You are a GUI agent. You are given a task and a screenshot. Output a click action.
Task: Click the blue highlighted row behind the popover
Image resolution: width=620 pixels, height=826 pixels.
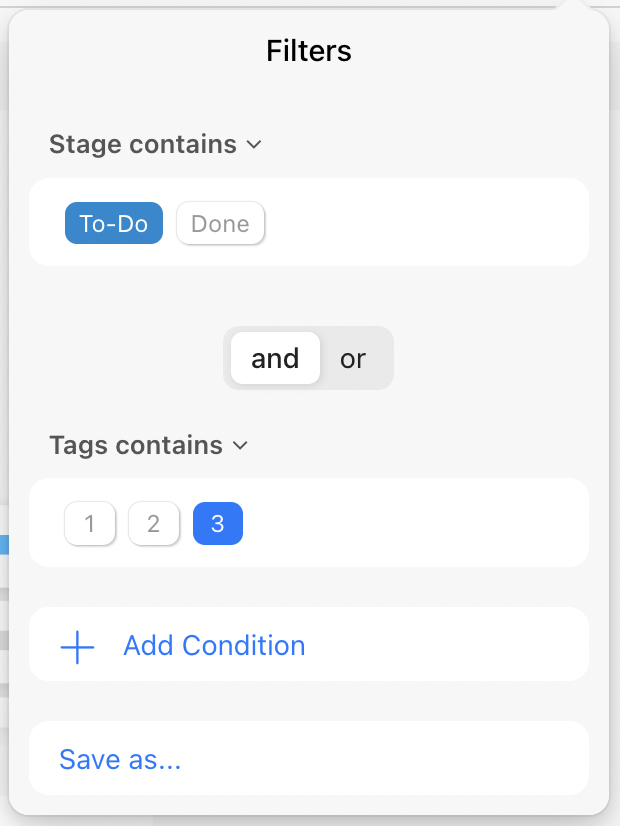coord(4,545)
